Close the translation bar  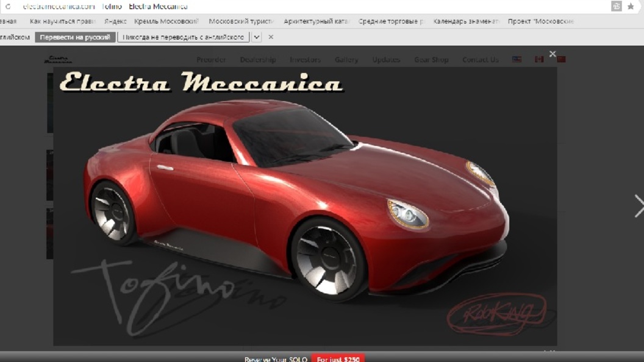tap(271, 37)
